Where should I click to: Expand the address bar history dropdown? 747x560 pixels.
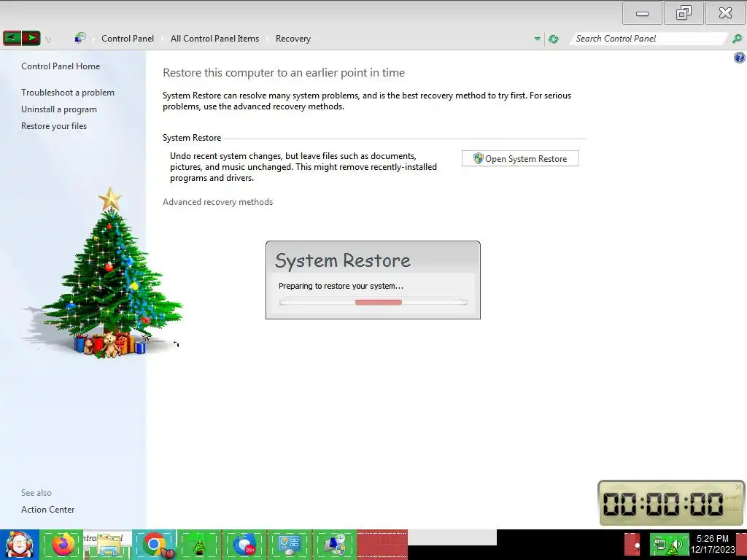(537, 39)
